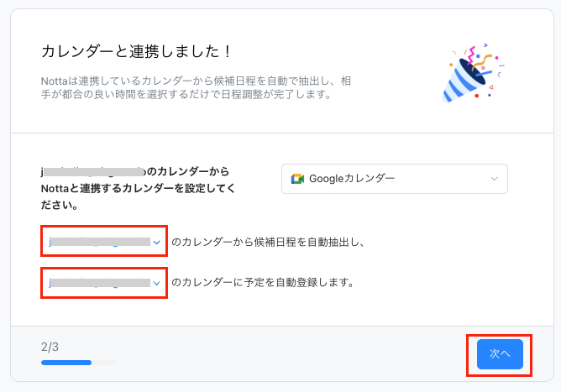Click the masked email in first dropdown

[99, 242]
